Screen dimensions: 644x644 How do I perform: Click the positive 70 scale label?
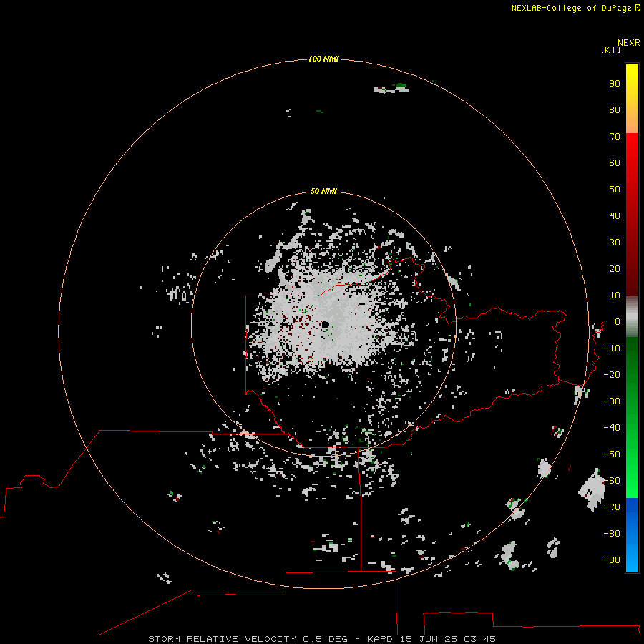pyautogui.click(x=615, y=137)
